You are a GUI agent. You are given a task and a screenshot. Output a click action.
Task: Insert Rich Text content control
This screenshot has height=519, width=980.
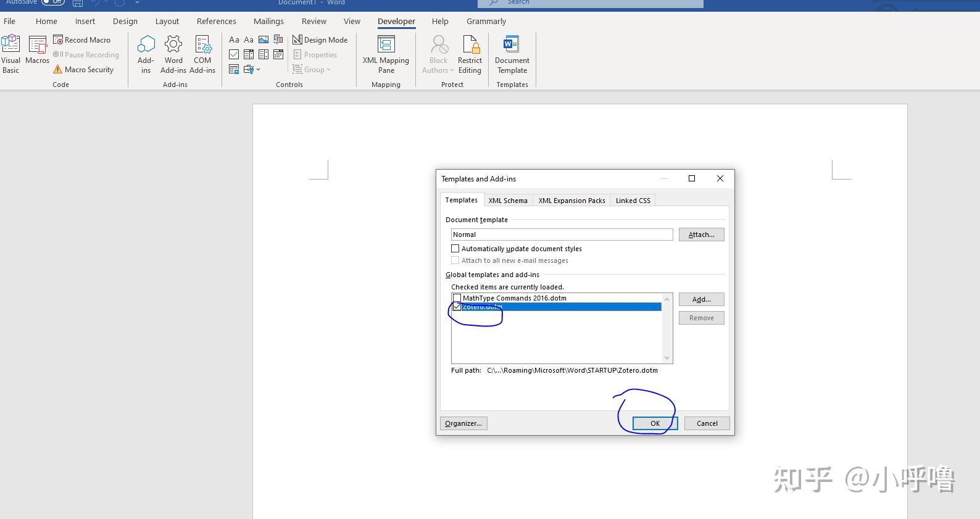coord(234,39)
